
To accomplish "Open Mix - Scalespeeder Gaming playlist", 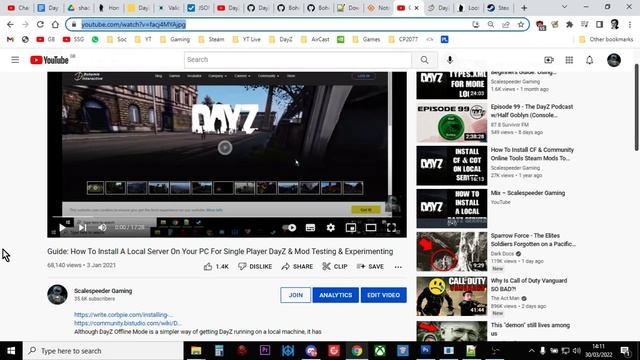I will [528, 193].
